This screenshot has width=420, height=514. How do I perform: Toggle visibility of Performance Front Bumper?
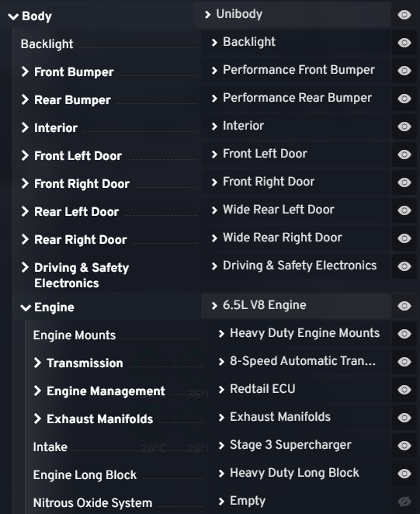404,71
